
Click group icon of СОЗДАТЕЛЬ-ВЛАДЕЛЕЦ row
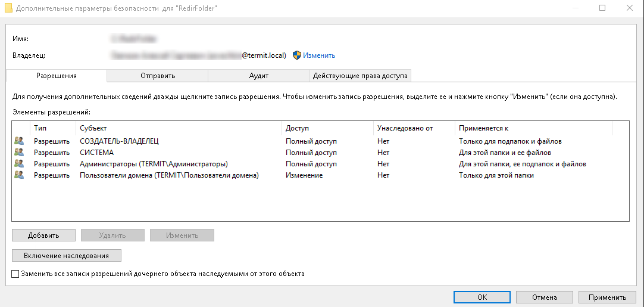coord(19,141)
